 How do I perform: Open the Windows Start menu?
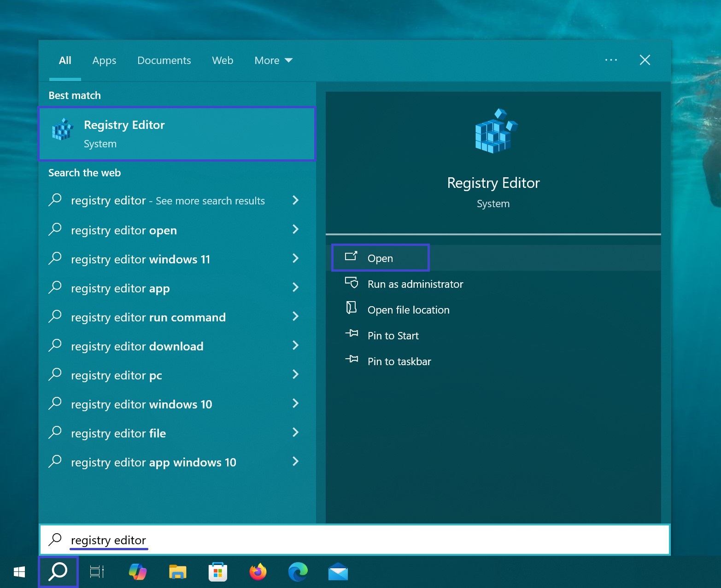19,572
